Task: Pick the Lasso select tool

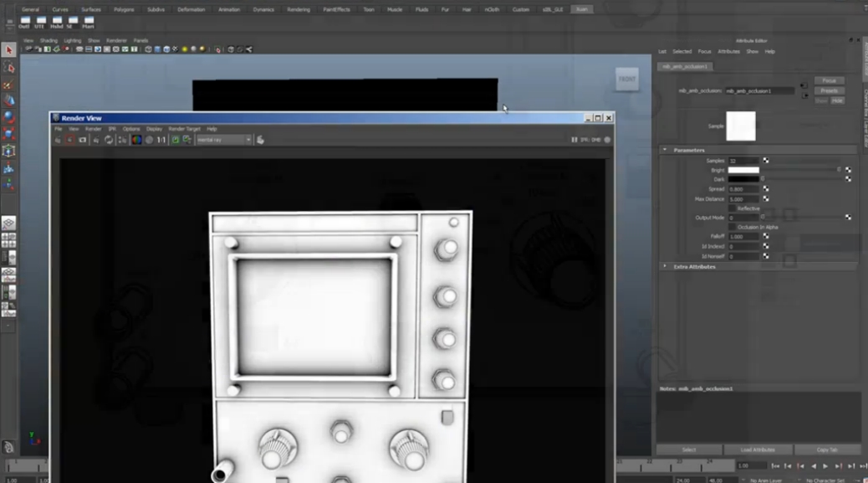Action: tap(9, 68)
